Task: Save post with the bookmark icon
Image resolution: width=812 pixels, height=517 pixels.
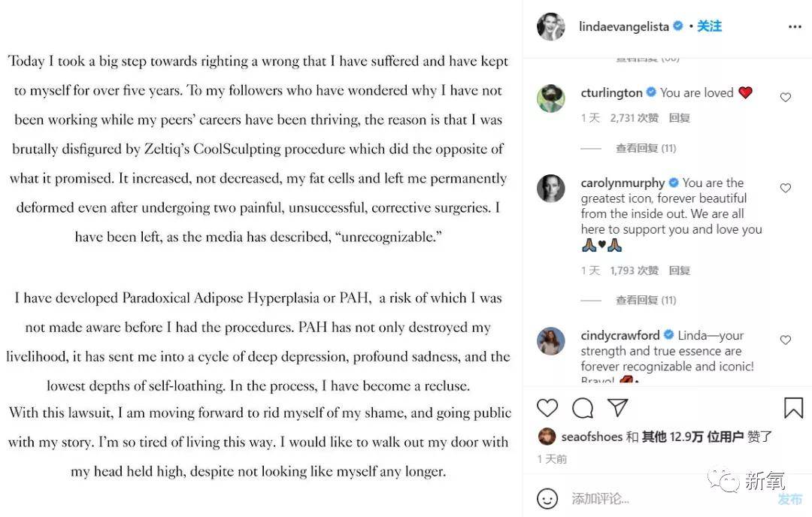Action: [x=793, y=408]
